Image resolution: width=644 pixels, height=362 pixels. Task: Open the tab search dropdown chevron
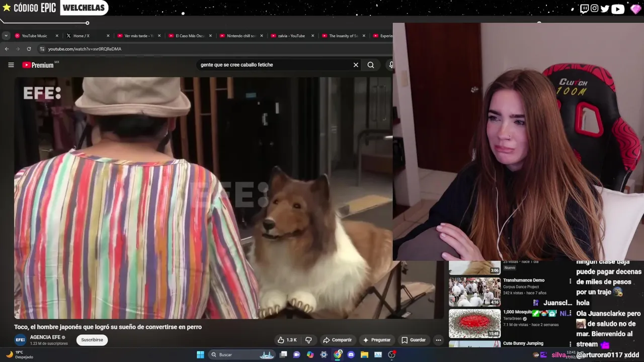pos(6,36)
